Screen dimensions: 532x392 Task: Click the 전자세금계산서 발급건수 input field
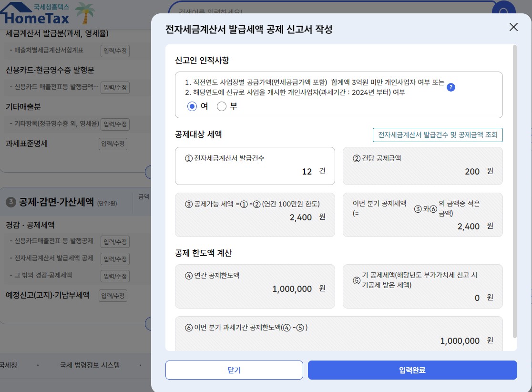click(x=255, y=166)
